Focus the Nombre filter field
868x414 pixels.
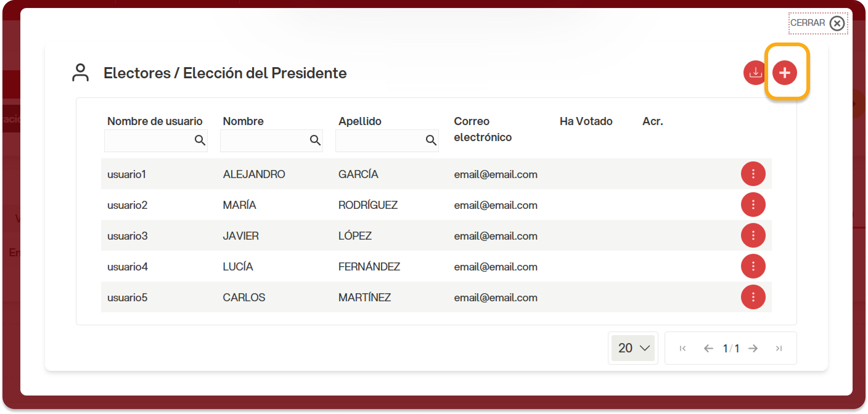(x=271, y=140)
